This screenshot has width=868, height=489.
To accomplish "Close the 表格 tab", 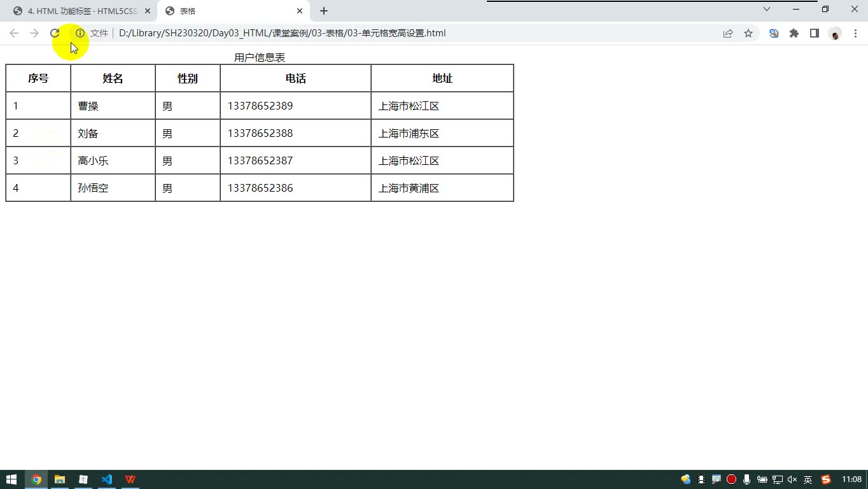I will point(300,11).
